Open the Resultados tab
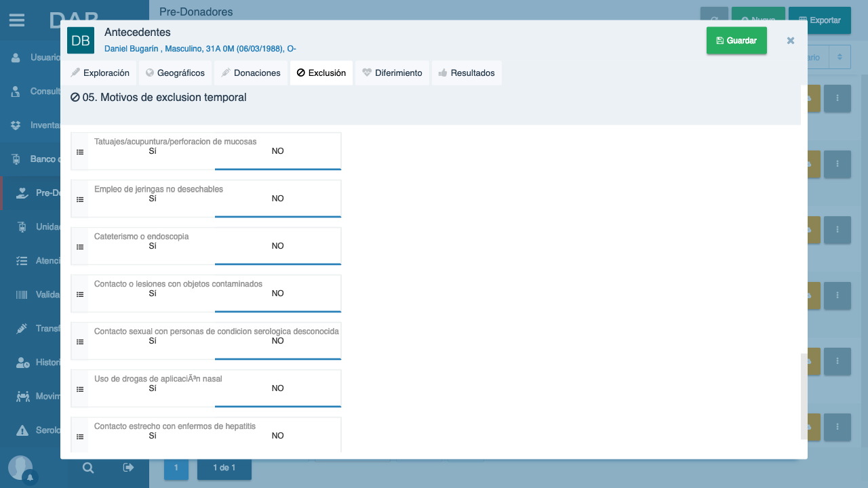The width and height of the screenshot is (868, 488). coord(467,73)
